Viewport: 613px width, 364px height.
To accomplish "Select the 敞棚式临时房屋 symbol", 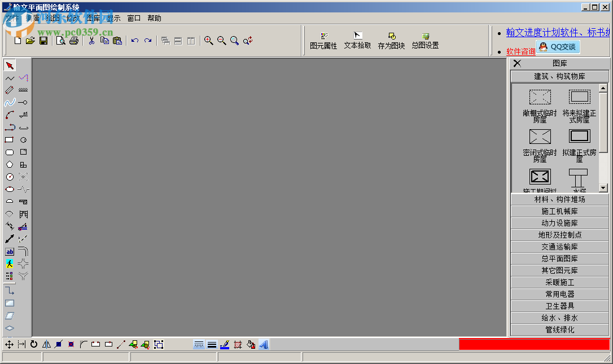I will (540, 105).
